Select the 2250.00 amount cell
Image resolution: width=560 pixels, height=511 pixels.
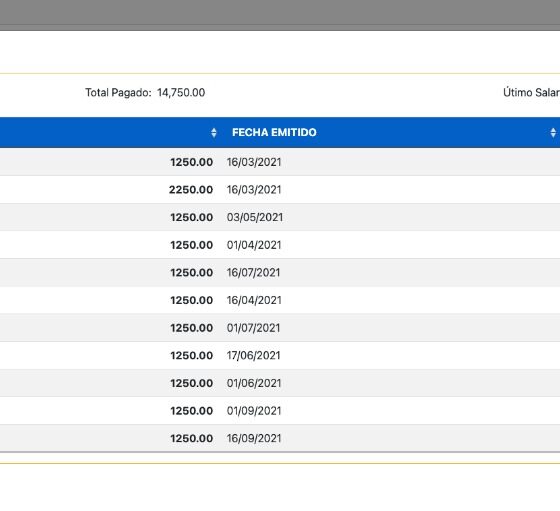[x=191, y=190]
